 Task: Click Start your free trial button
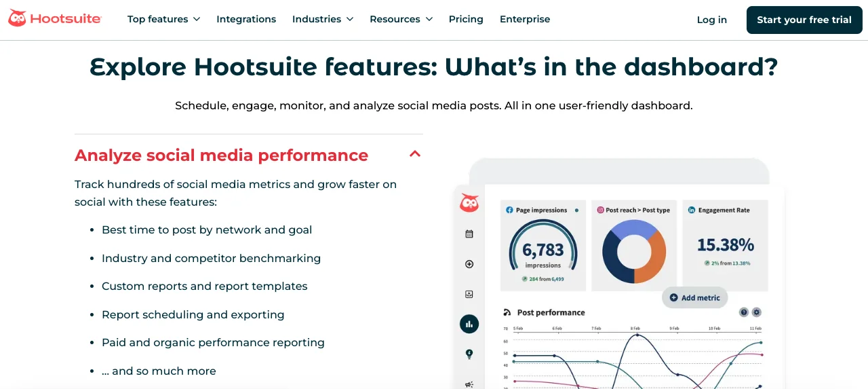(804, 20)
